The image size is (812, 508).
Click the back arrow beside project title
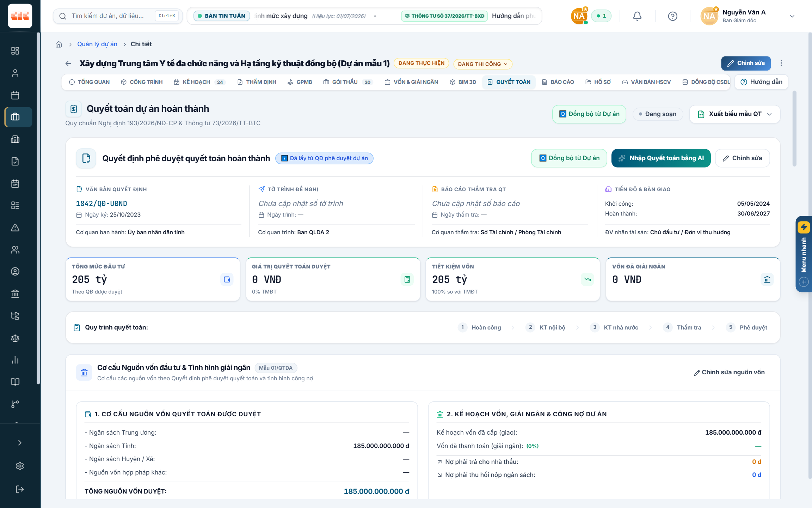click(x=68, y=64)
